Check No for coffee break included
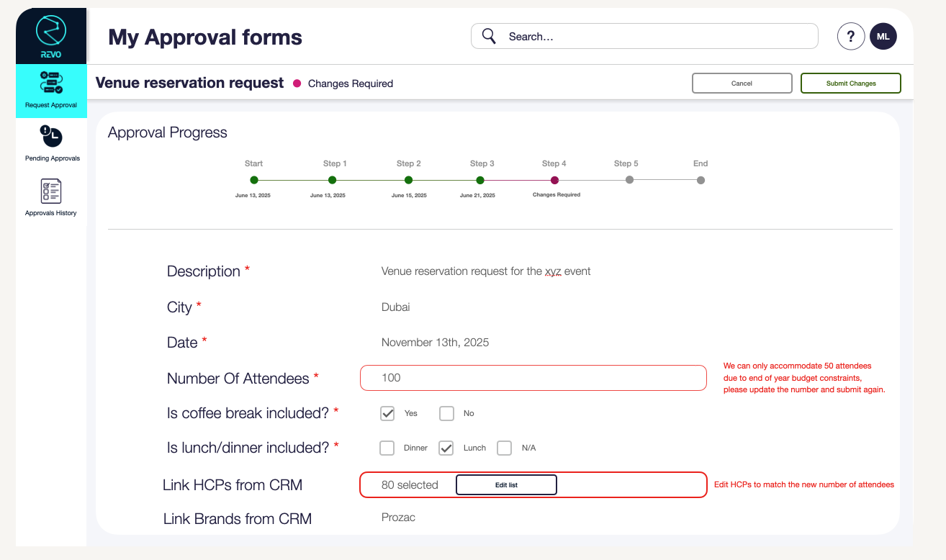Viewport: 946px width, 560px height. [x=446, y=413]
